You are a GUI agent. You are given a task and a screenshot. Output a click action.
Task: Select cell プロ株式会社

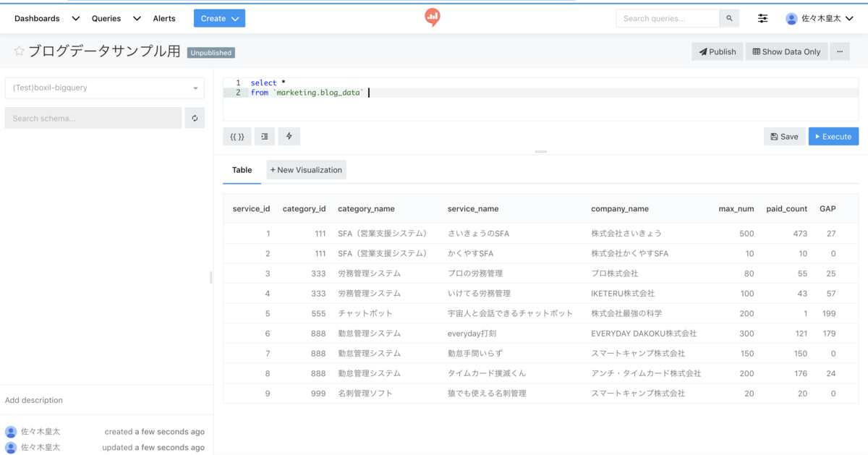(x=615, y=273)
